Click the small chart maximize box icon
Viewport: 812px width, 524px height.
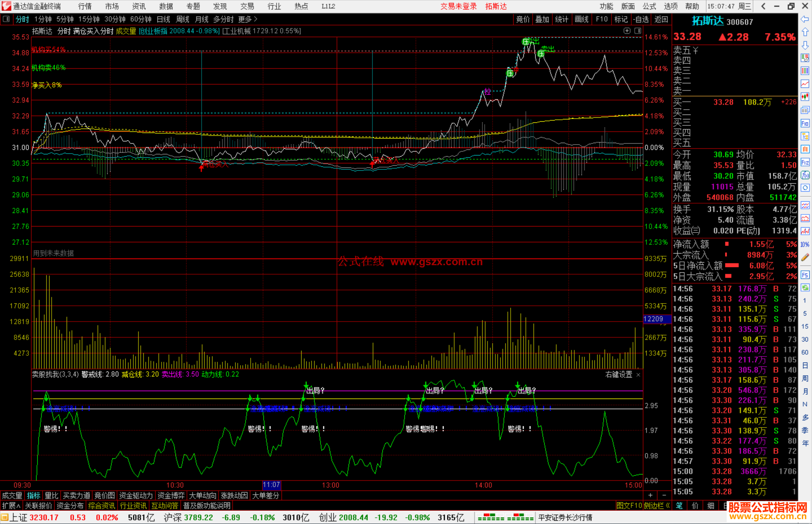click(x=638, y=31)
